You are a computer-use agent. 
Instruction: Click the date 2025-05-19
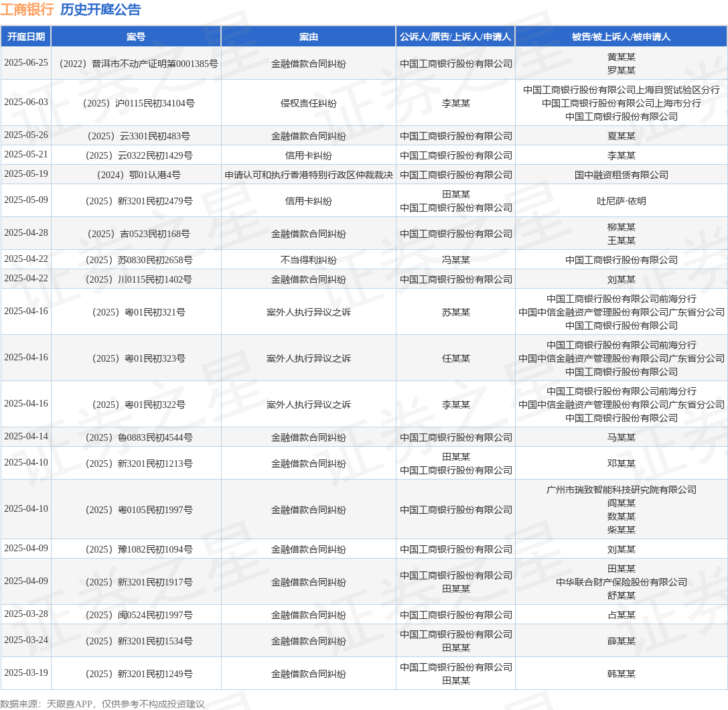coord(26,174)
